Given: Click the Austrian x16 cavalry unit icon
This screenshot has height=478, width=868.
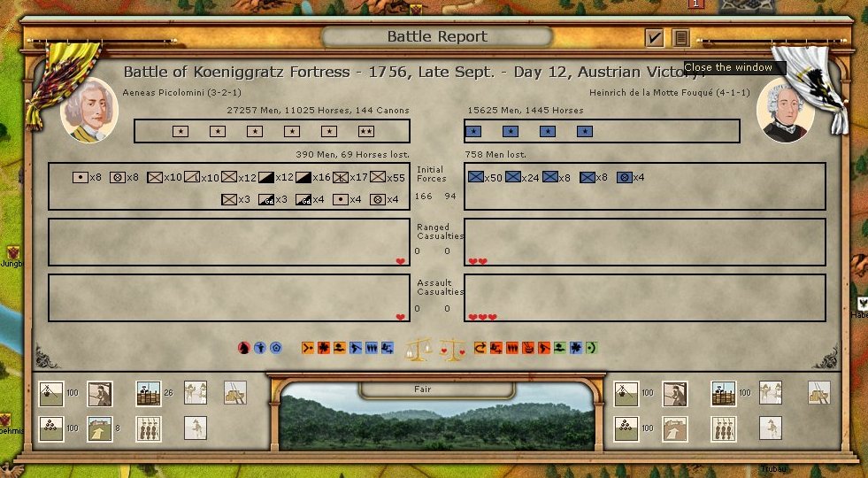Looking at the screenshot, I should tap(303, 177).
